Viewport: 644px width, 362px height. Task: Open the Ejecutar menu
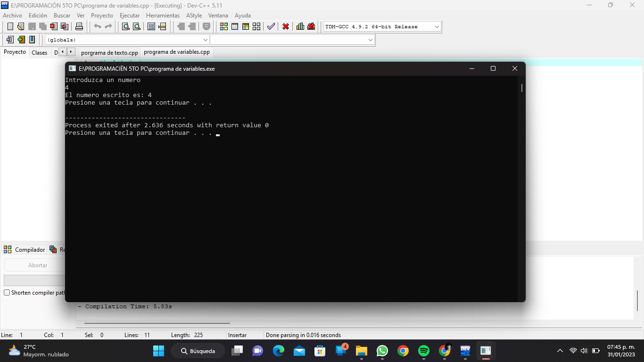pos(130,16)
